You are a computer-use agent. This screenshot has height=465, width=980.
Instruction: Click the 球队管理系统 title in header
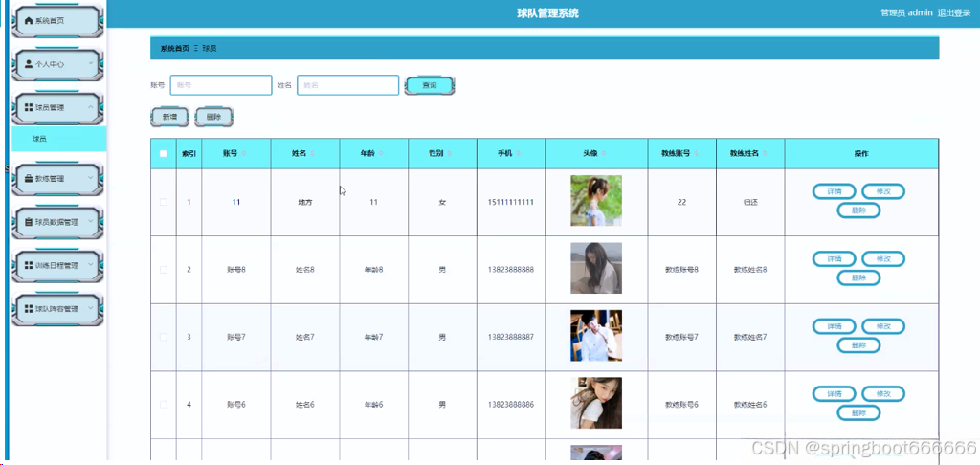point(548,13)
